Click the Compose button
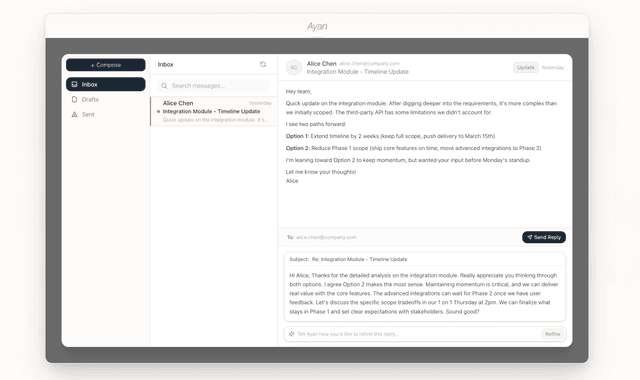640x380 pixels. coord(106,65)
